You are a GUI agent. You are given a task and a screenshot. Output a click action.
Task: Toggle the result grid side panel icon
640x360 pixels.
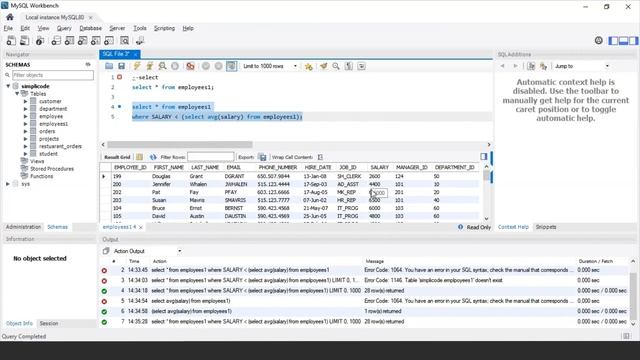point(484,156)
